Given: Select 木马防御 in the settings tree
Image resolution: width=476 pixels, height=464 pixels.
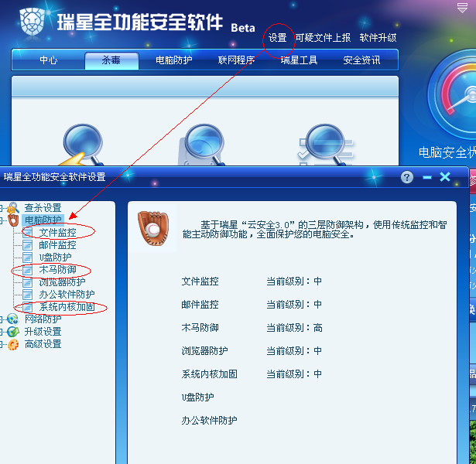Looking at the screenshot, I should pyautogui.click(x=58, y=270).
